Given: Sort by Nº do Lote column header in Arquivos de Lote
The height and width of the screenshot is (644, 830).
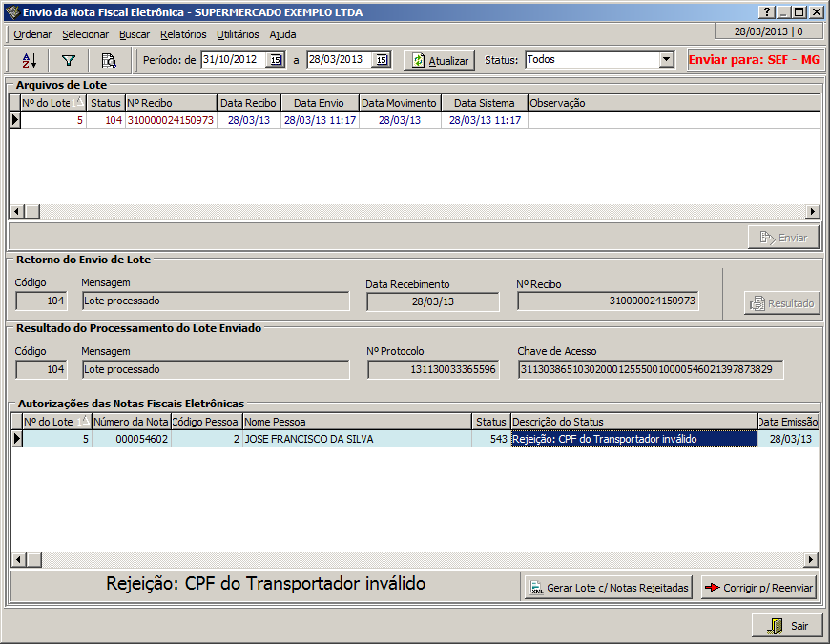Looking at the screenshot, I should [x=47, y=103].
